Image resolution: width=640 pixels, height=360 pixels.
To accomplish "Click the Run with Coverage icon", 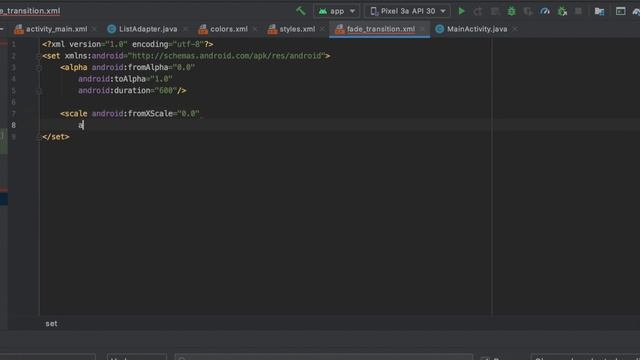I will [x=528, y=11].
